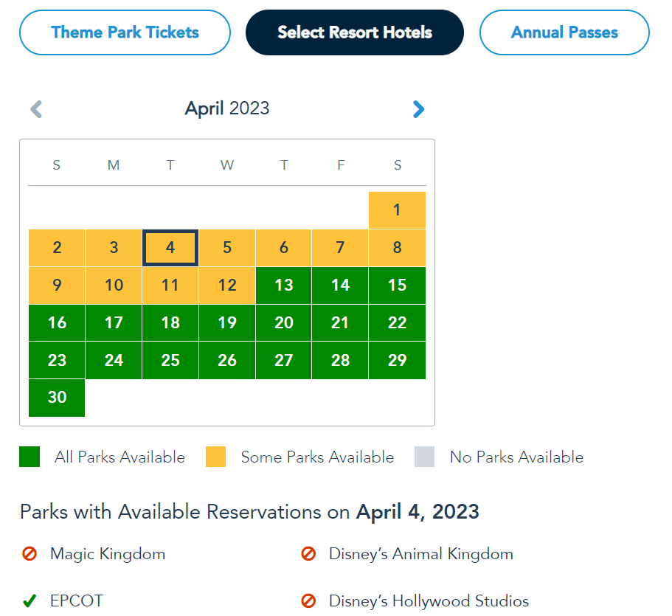This screenshot has width=672, height=616.
Task: Click the unavailable icon beside Magic Kingdom
Action: (x=30, y=553)
